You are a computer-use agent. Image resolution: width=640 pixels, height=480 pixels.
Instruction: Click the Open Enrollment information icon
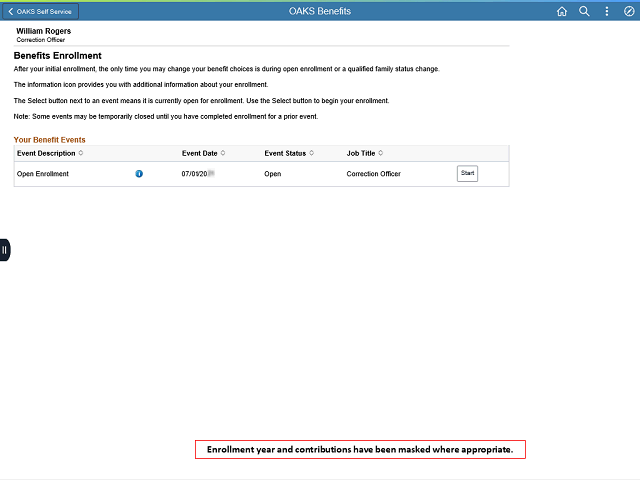point(139,174)
